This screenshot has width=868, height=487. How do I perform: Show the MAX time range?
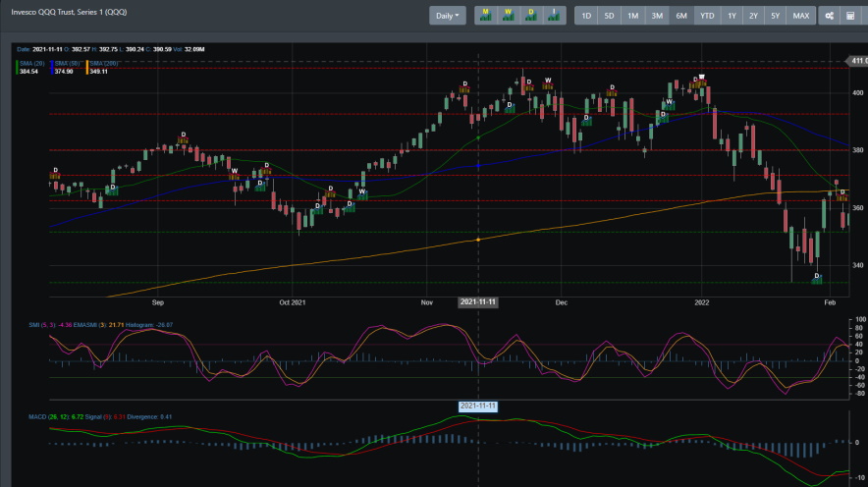(x=801, y=16)
